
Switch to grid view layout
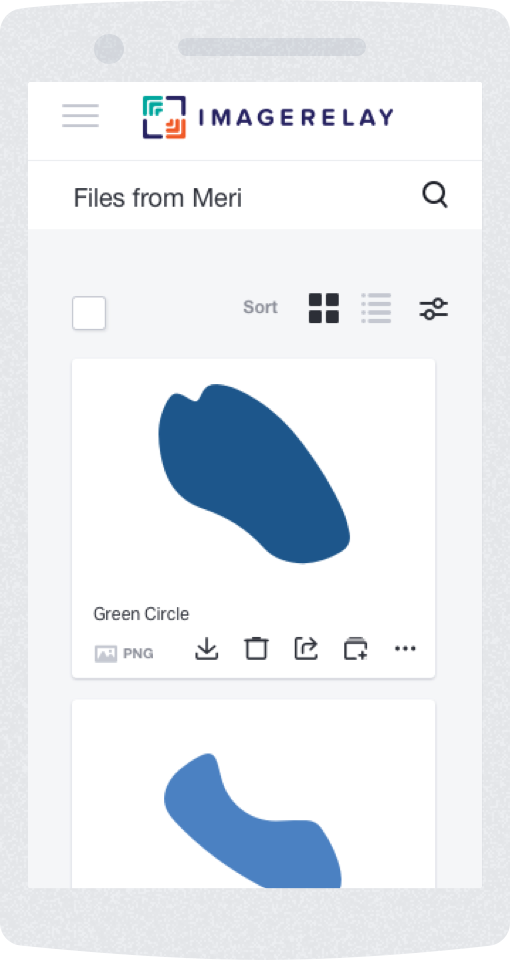click(324, 308)
